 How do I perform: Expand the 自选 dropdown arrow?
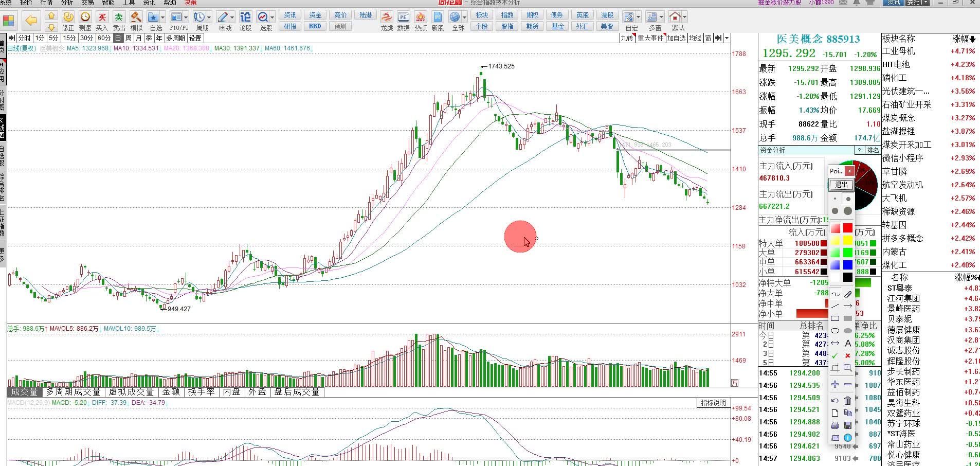coord(162,17)
